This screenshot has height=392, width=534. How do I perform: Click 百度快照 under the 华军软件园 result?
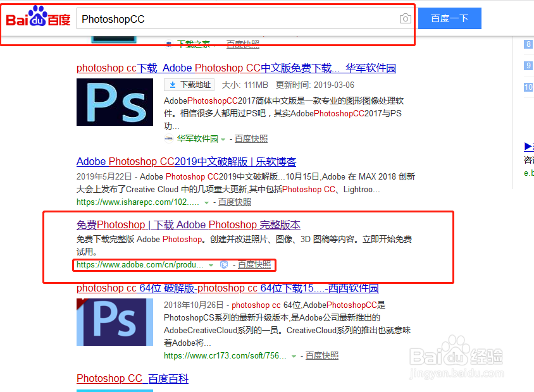coord(251,138)
